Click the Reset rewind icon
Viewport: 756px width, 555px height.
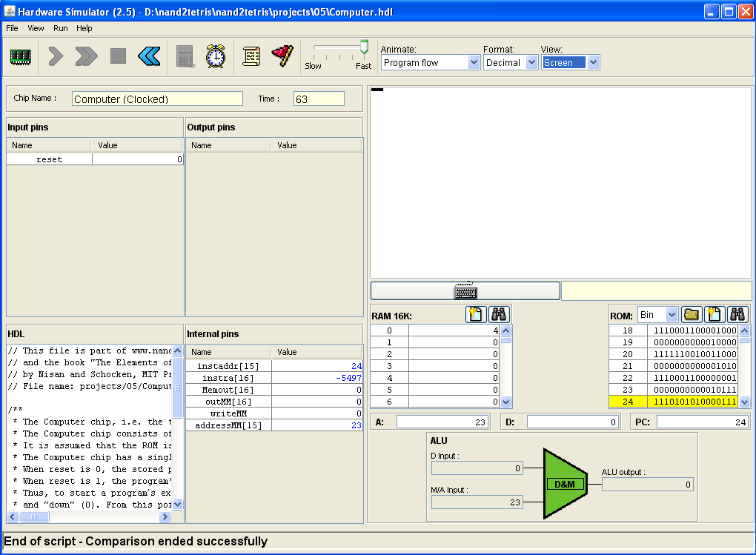149,56
